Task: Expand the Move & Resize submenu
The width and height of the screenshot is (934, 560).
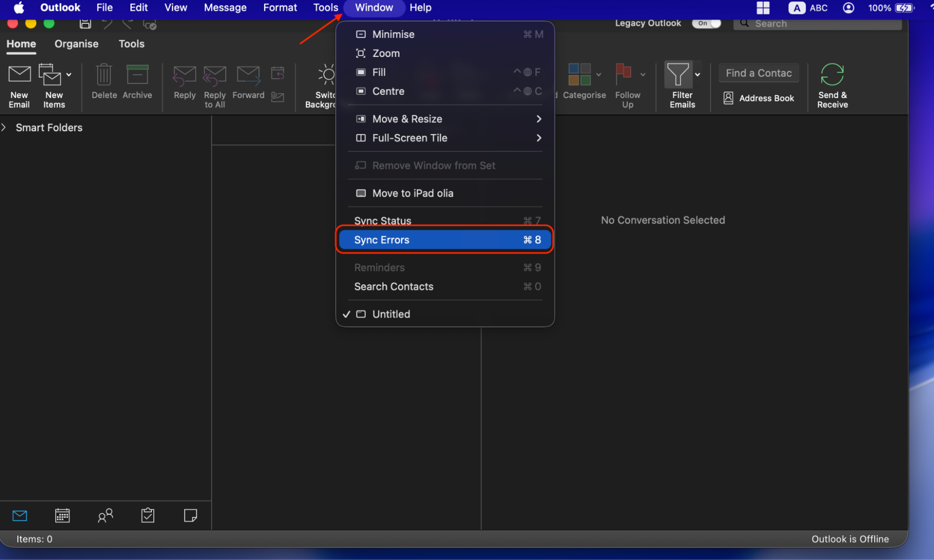Action: tap(445, 119)
